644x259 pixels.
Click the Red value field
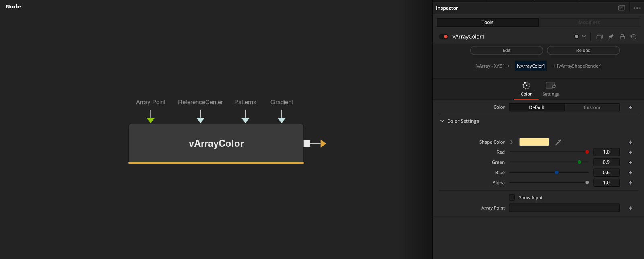[x=606, y=152]
